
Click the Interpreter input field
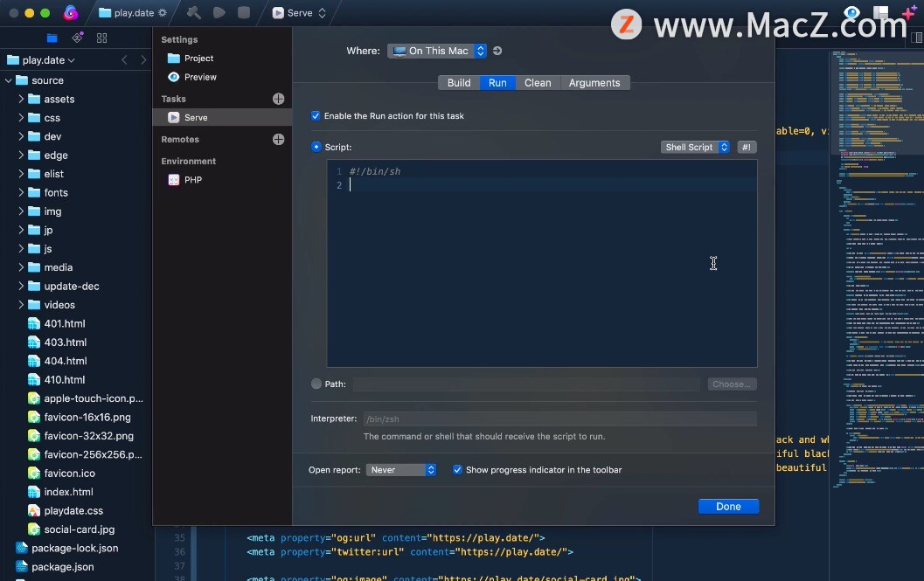(559, 419)
